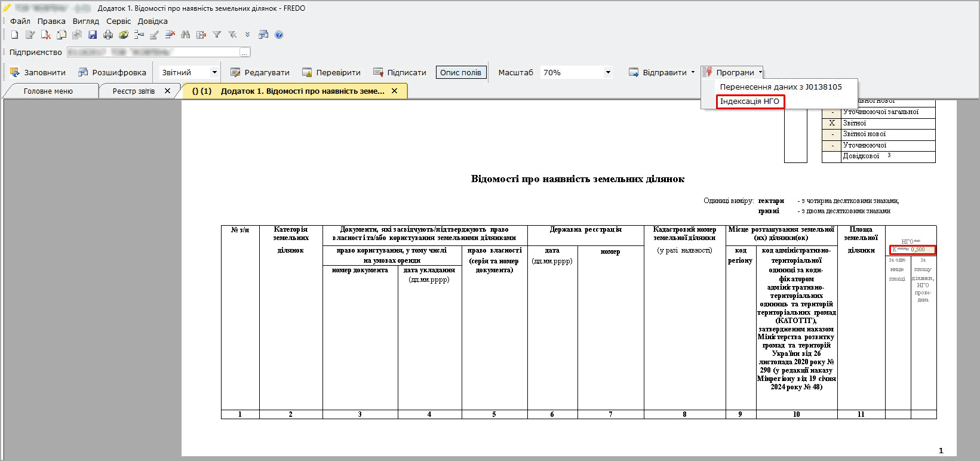Image resolution: width=980 pixels, height=461 pixels.
Task: Open the 'Звітний' type dropdown
Action: click(x=214, y=72)
